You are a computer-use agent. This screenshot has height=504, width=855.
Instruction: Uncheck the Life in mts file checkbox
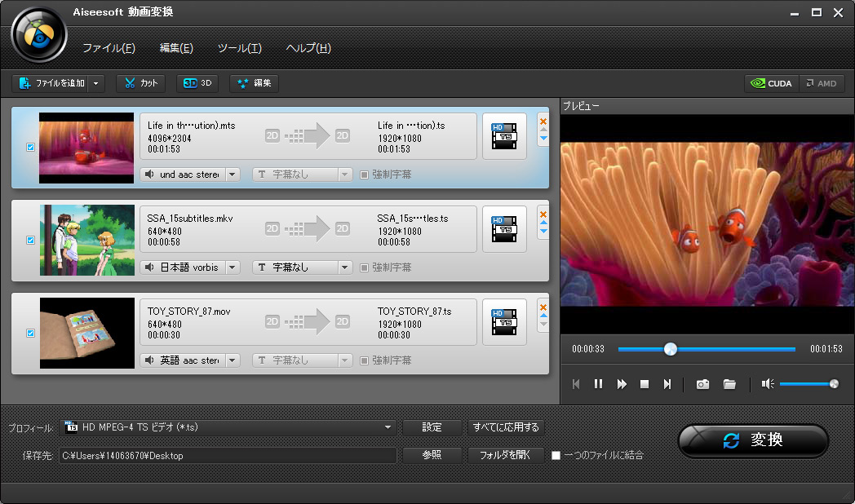click(30, 147)
